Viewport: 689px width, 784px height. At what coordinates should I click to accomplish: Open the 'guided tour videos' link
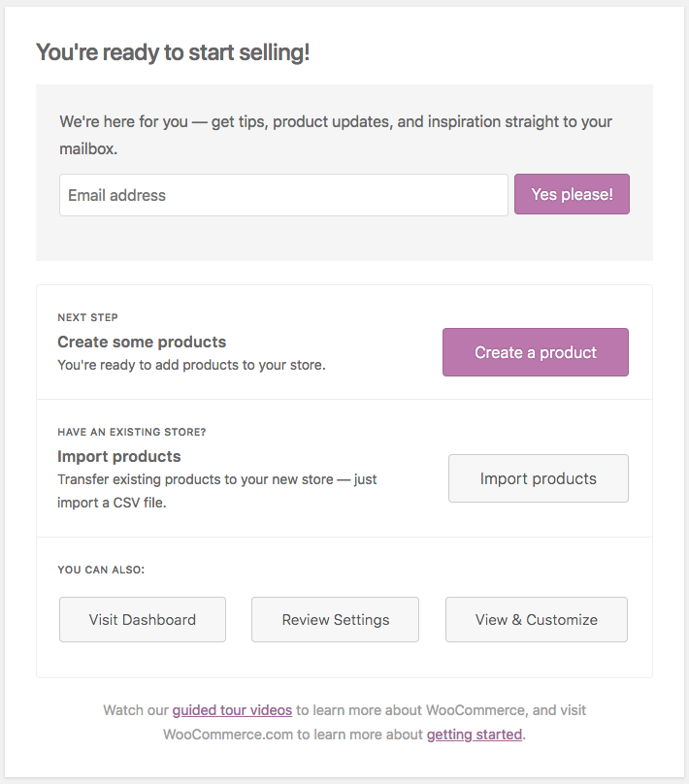[x=232, y=710]
